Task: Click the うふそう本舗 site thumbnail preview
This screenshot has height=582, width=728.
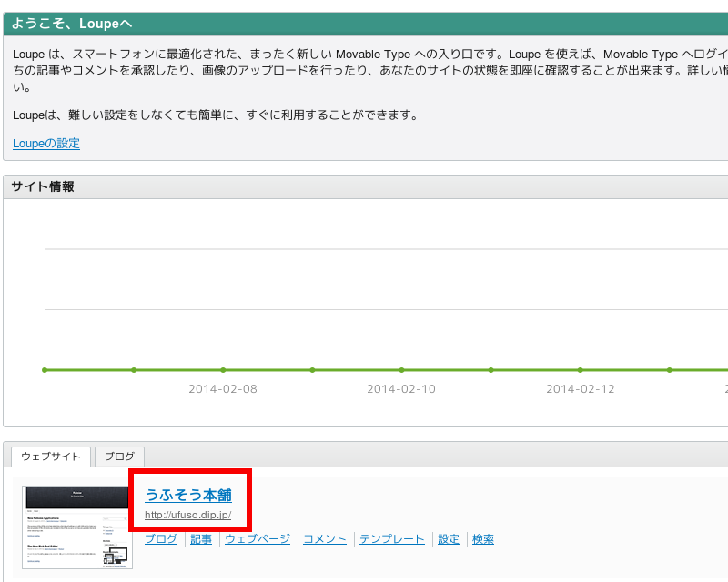Action: (x=77, y=527)
